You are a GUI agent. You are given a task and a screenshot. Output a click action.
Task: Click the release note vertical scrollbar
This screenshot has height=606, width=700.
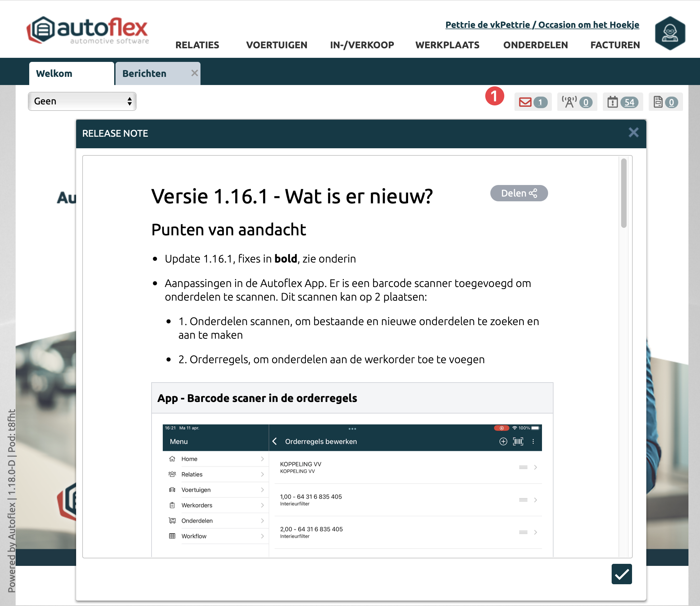(x=624, y=193)
